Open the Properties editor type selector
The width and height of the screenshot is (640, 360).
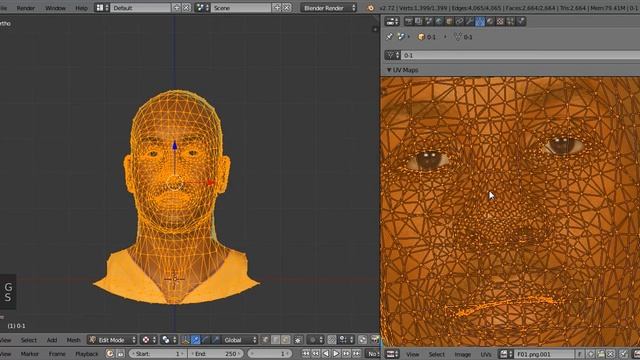click(x=392, y=21)
